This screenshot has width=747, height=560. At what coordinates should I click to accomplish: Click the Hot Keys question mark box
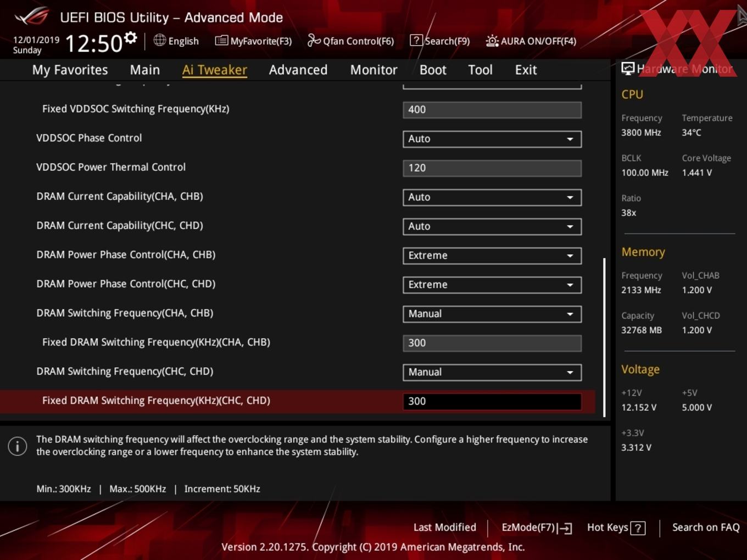638,528
